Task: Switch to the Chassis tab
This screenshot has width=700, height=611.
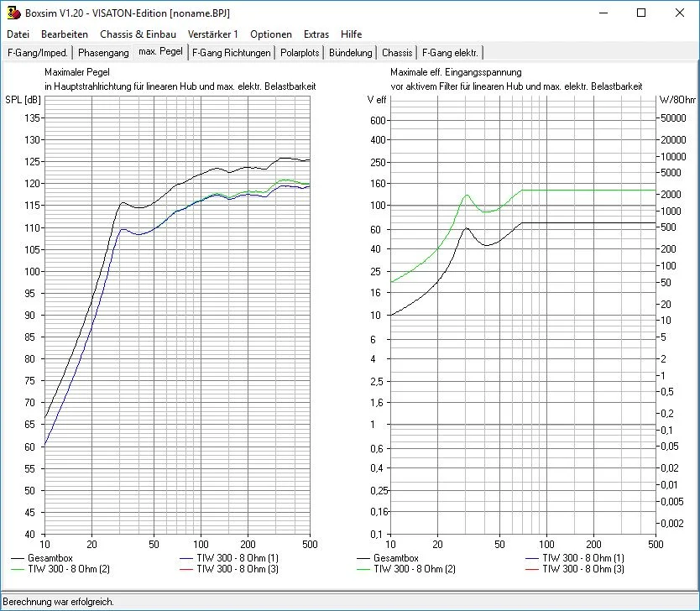Action: pos(397,53)
